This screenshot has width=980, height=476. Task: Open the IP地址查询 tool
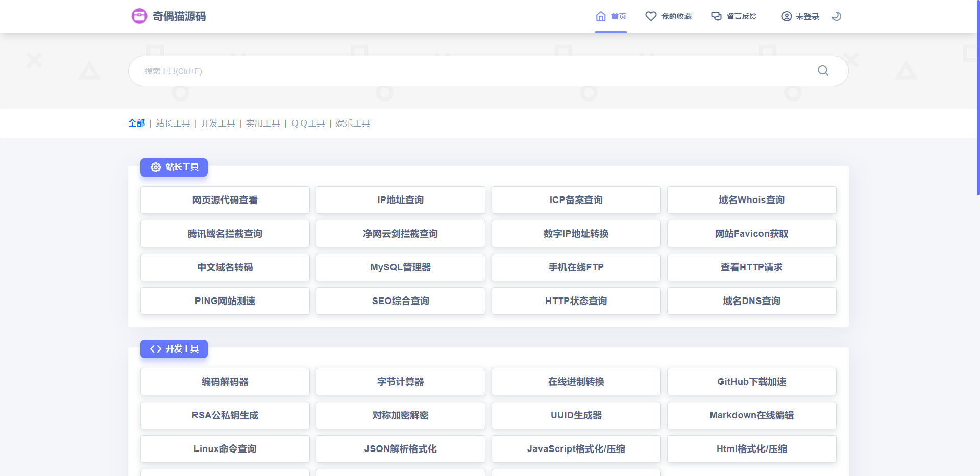tap(401, 200)
